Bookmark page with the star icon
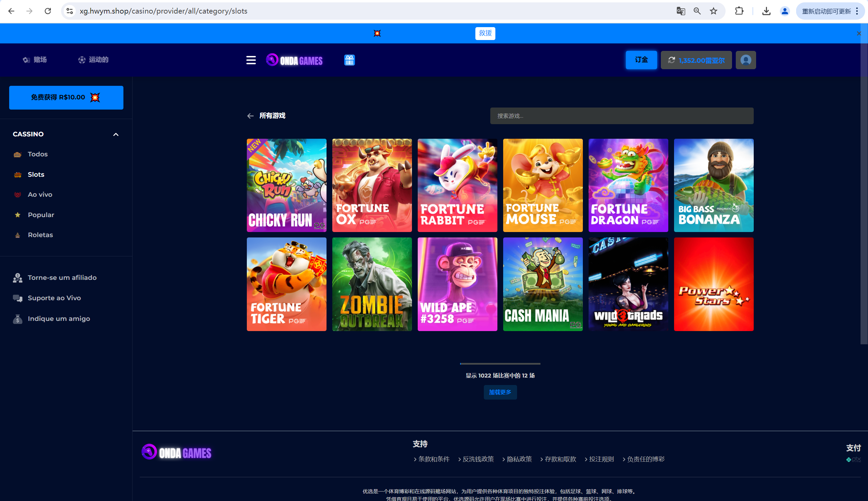This screenshot has width=868, height=501. tap(714, 11)
